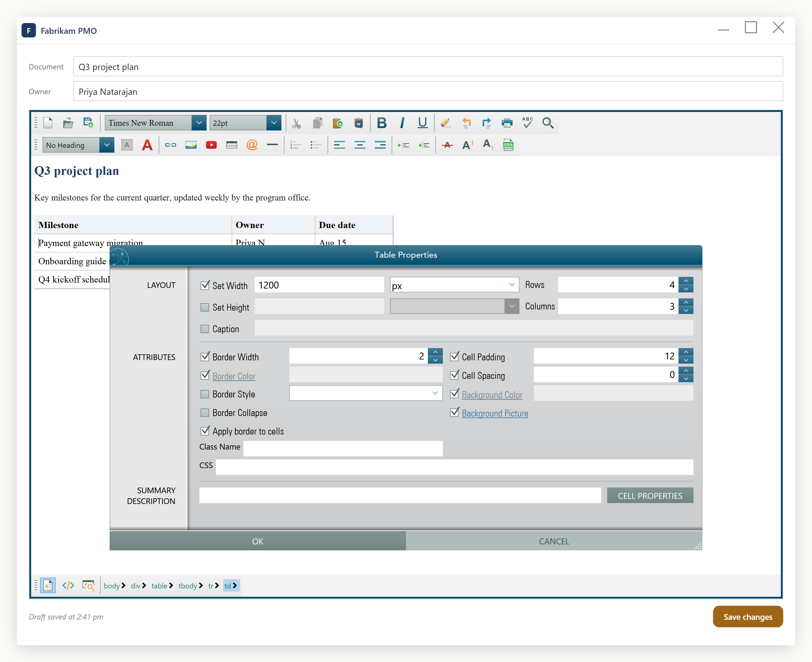
Task: Click the Paste from Word icon
Action: (358, 123)
